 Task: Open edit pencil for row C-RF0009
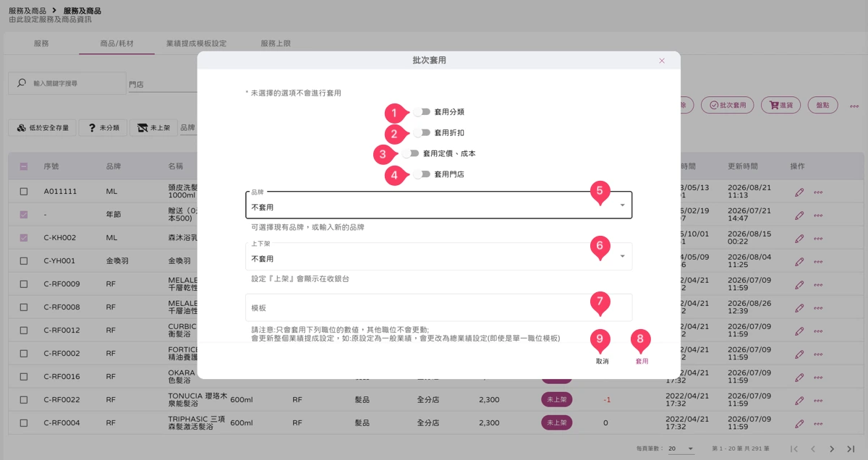799,284
